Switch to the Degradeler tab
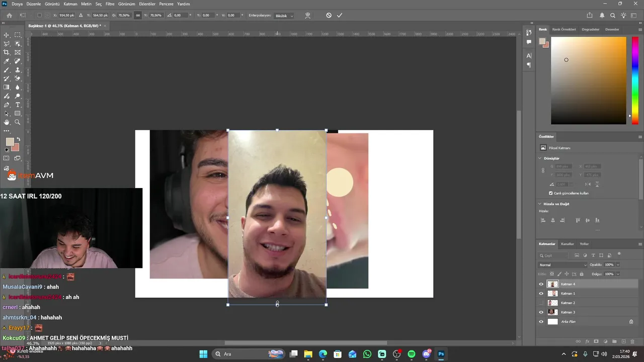 point(591,30)
